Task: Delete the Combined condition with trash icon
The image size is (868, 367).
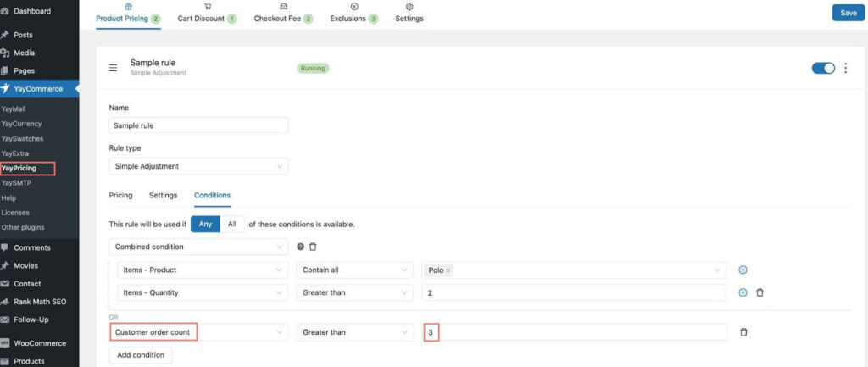Action: pyautogui.click(x=313, y=247)
